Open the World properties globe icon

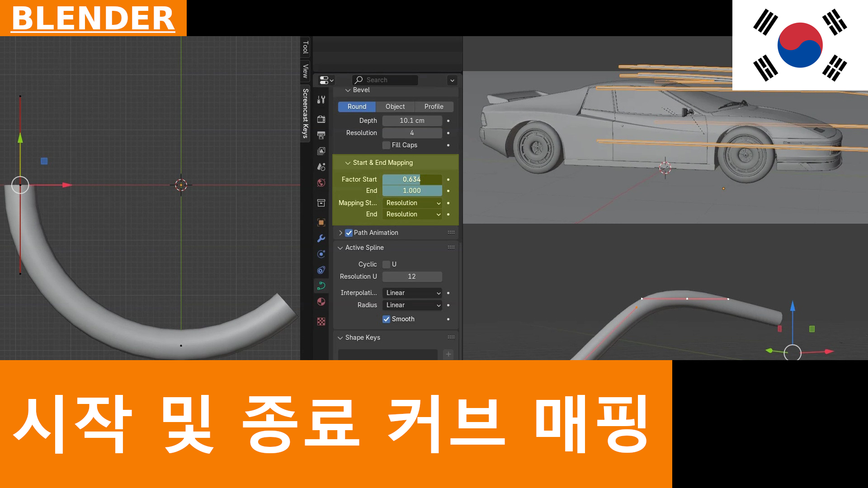coord(321,183)
